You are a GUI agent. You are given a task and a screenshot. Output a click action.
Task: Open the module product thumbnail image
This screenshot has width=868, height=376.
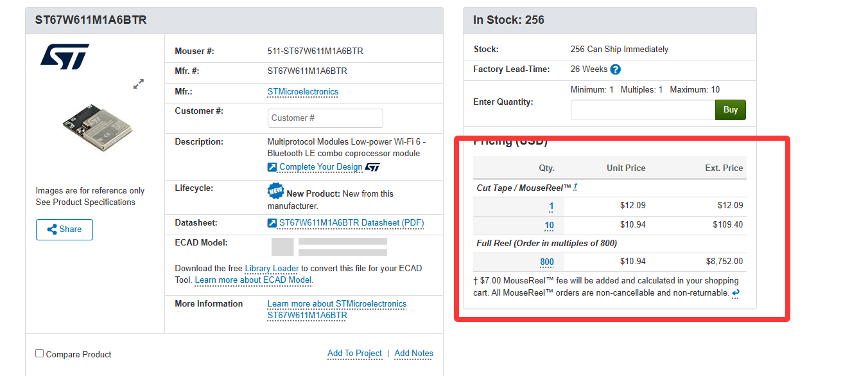[98, 127]
